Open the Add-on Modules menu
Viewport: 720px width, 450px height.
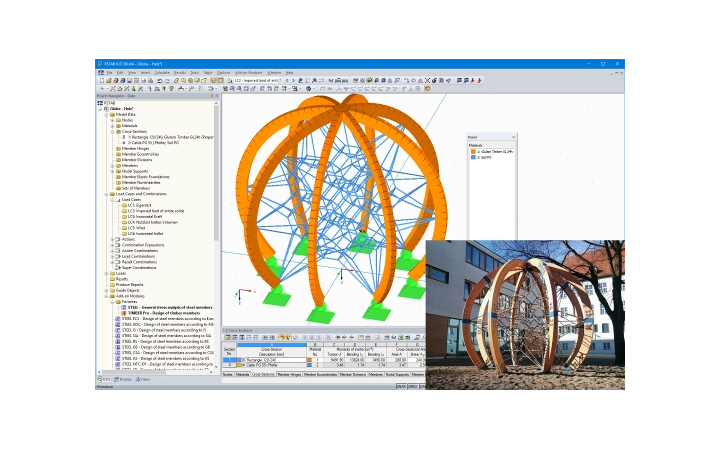click(248, 73)
